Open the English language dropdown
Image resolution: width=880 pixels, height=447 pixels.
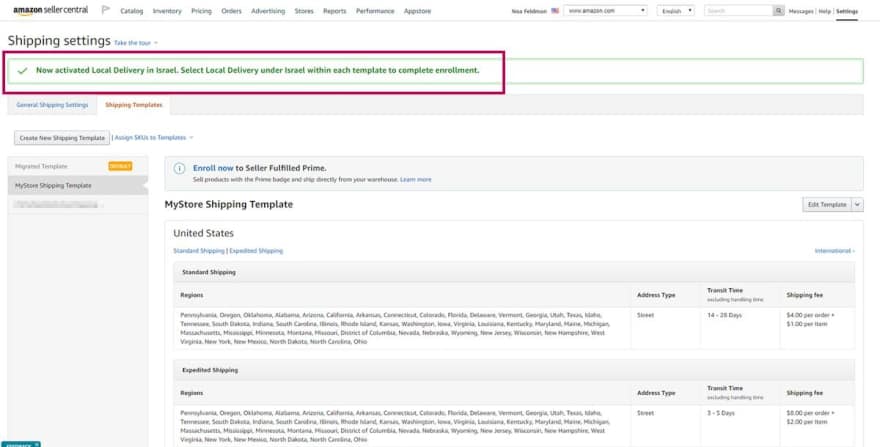click(x=676, y=11)
